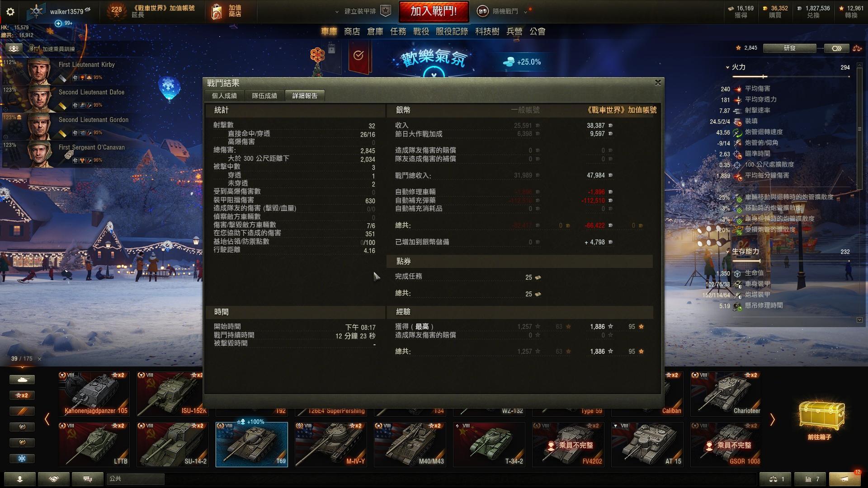Open the settings gear menu
Viewport: 868px width, 488px height.
click(x=10, y=12)
